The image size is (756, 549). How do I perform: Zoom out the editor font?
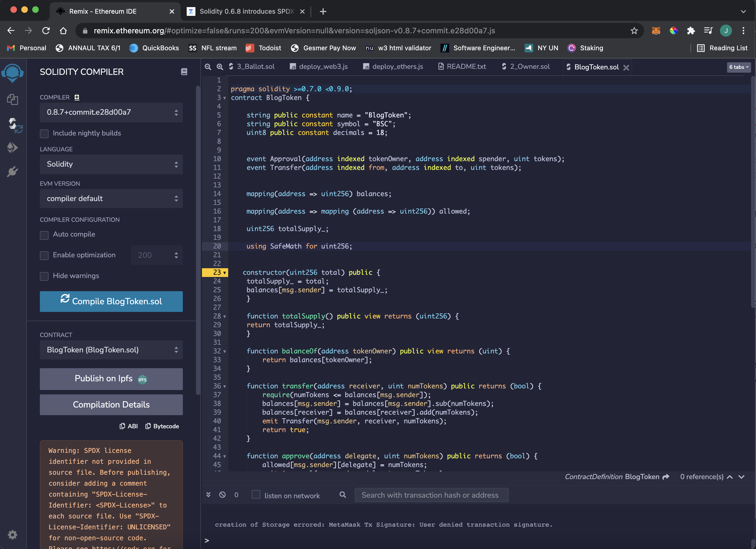[x=208, y=67]
